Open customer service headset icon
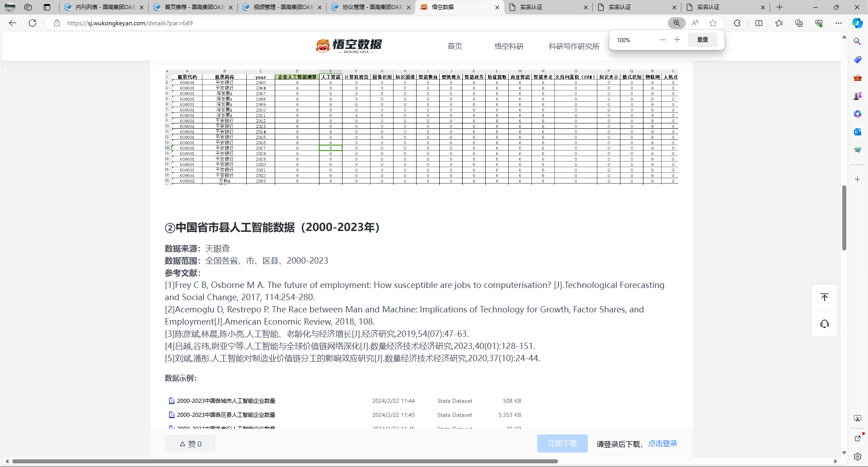The height and width of the screenshot is (467, 868). click(x=825, y=324)
